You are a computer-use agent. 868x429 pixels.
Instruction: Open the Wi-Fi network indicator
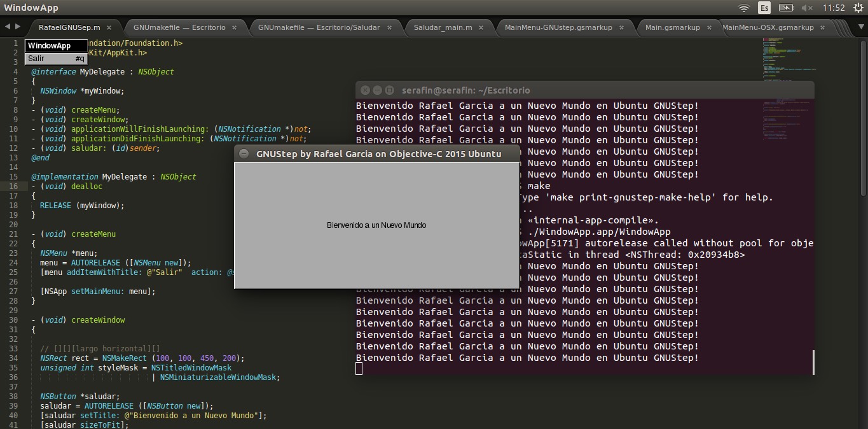point(743,8)
